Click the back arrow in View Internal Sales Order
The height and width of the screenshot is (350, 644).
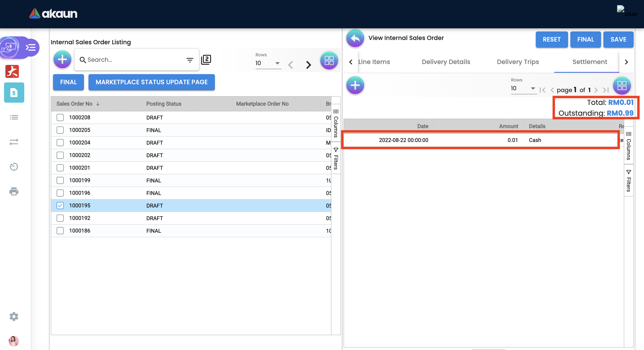[355, 38]
